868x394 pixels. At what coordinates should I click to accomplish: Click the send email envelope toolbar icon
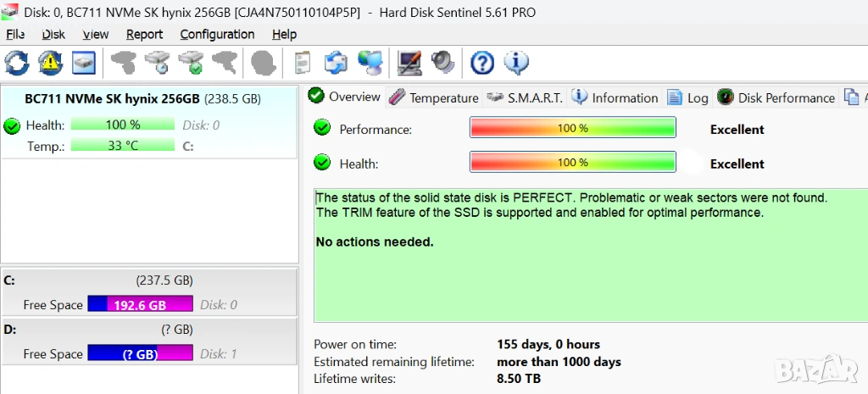pyautogui.click(x=337, y=62)
